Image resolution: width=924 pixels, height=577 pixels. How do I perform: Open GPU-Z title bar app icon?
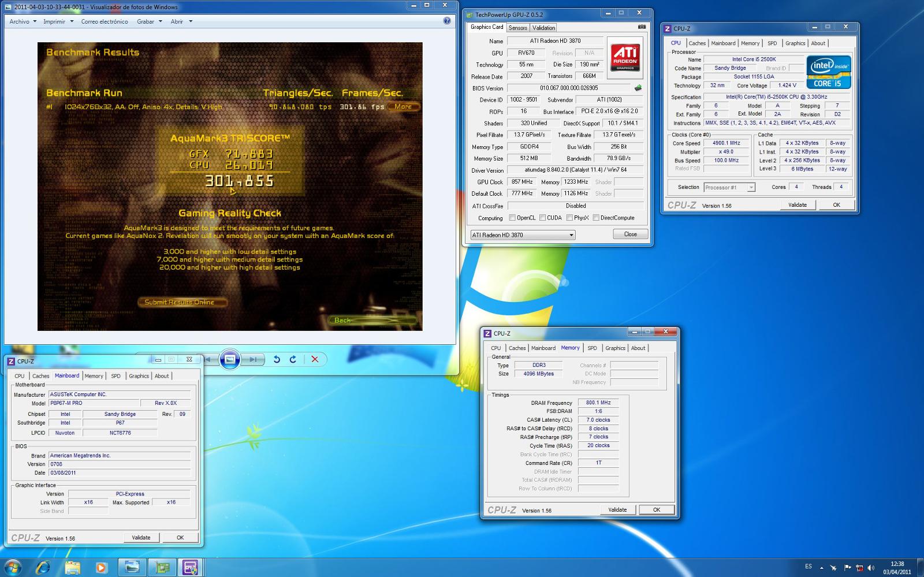(x=470, y=14)
